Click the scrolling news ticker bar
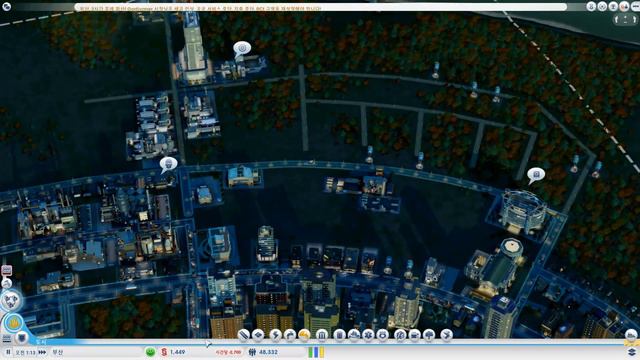 pyautogui.click(x=321, y=7)
